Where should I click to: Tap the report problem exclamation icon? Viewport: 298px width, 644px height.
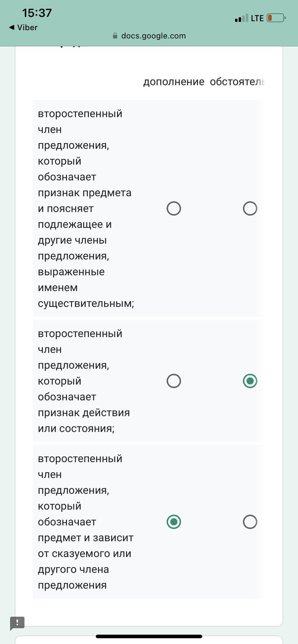point(17,623)
